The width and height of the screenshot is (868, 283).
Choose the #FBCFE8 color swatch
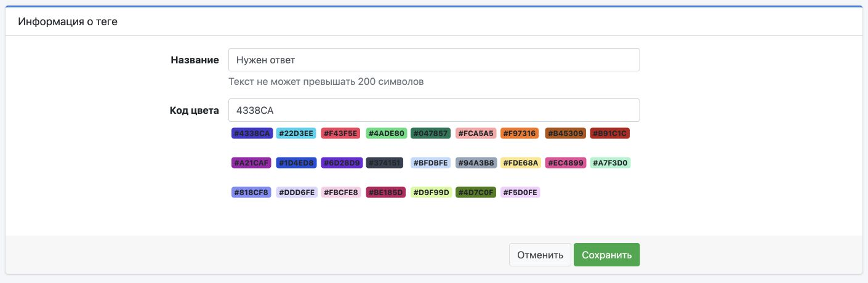tap(341, 193)
